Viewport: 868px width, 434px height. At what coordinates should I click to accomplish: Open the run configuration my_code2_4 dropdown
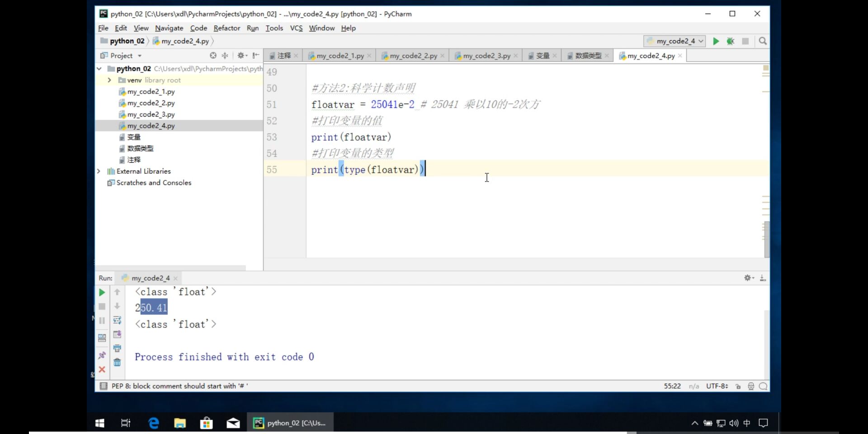[x=675, y=41]
